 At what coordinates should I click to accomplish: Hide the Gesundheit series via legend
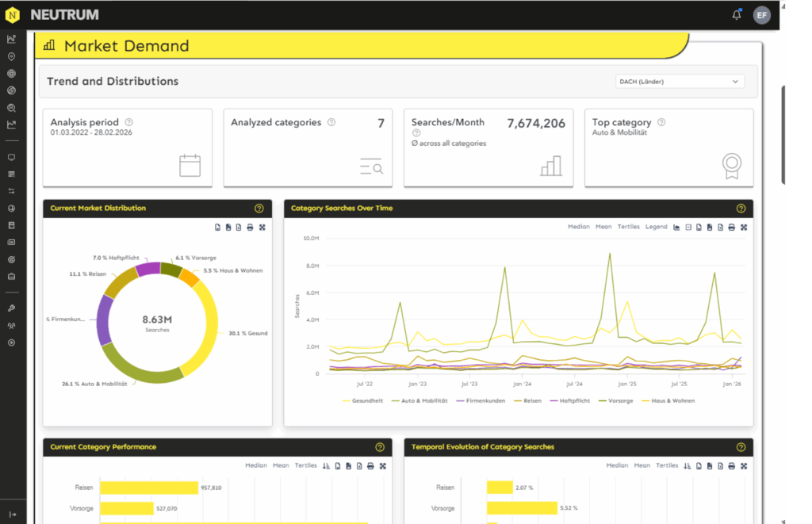coord(362,401)
